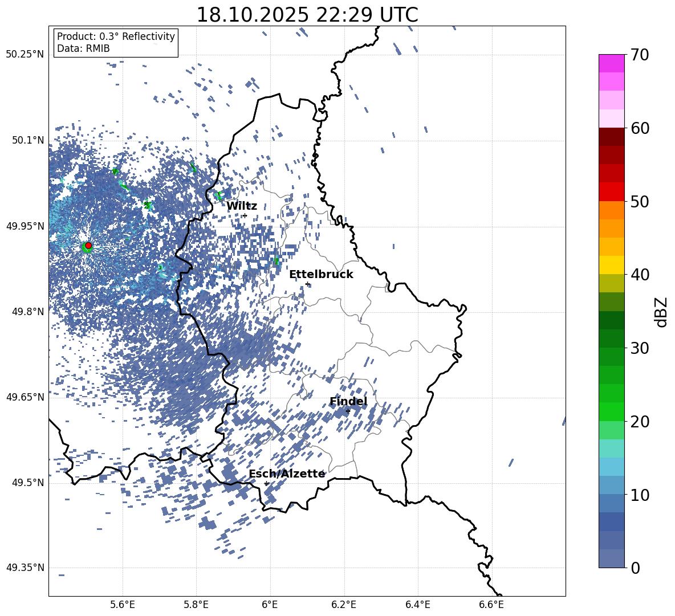Click the 'Data: RMIB' text

(83, 48)
